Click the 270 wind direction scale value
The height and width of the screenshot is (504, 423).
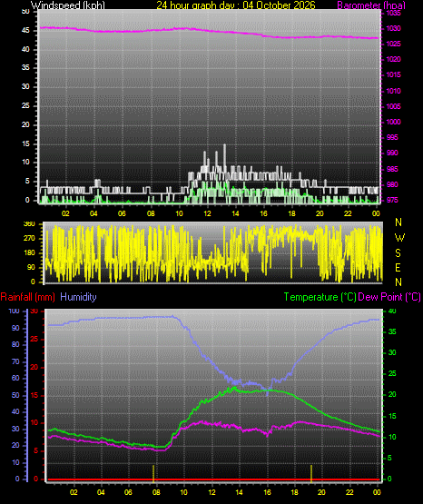[29, 239]
